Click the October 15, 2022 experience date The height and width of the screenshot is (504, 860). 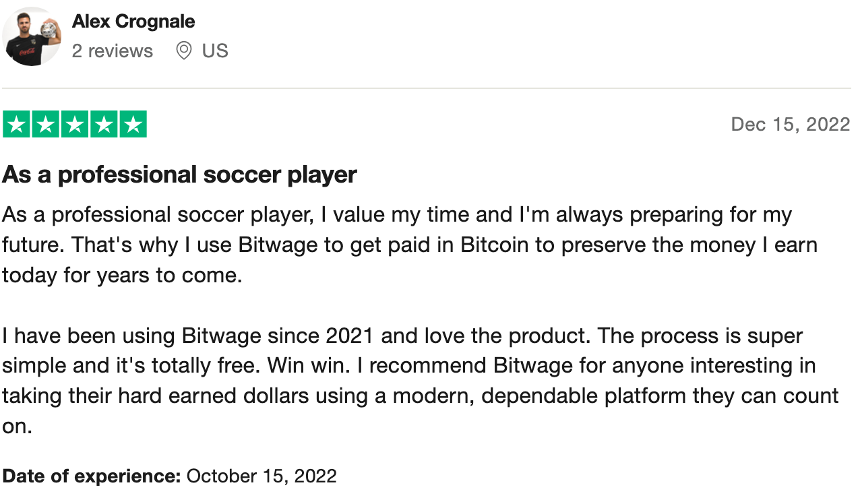262,476
